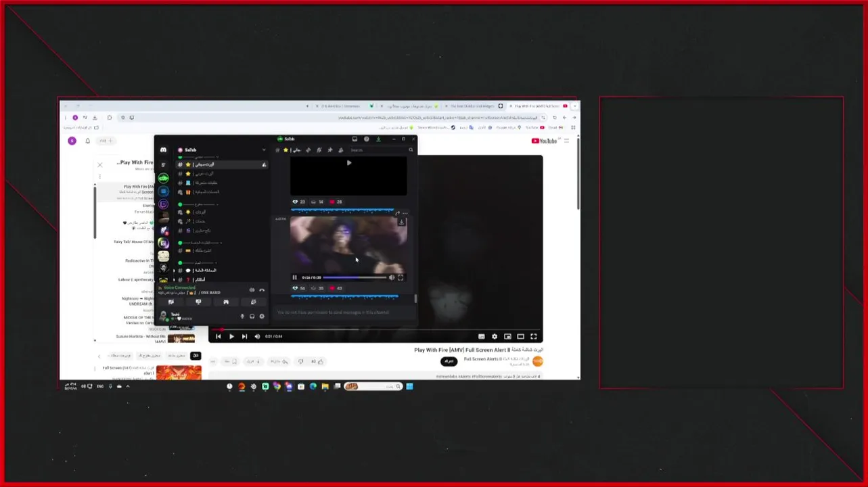This screenshot has height=487, width=868.
Task: Fullscreen the Discord embedded video
Action: point(401,277)
